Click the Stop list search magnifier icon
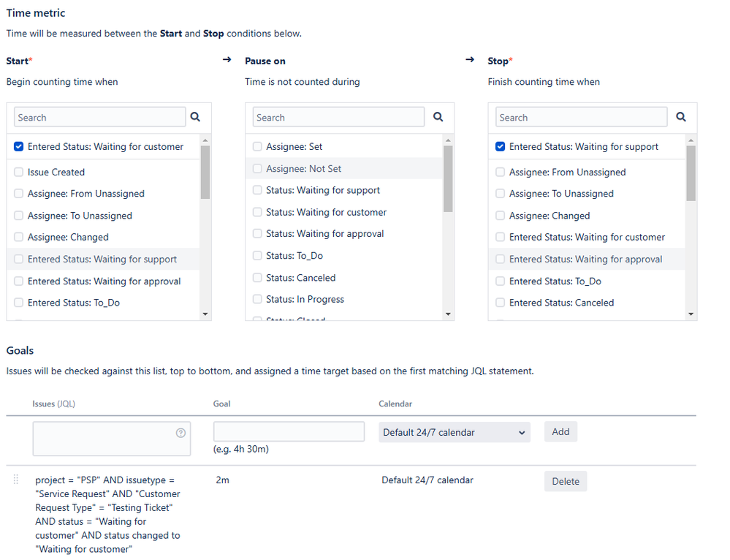Viewport: 730px width, 560px height. point(681,117)
